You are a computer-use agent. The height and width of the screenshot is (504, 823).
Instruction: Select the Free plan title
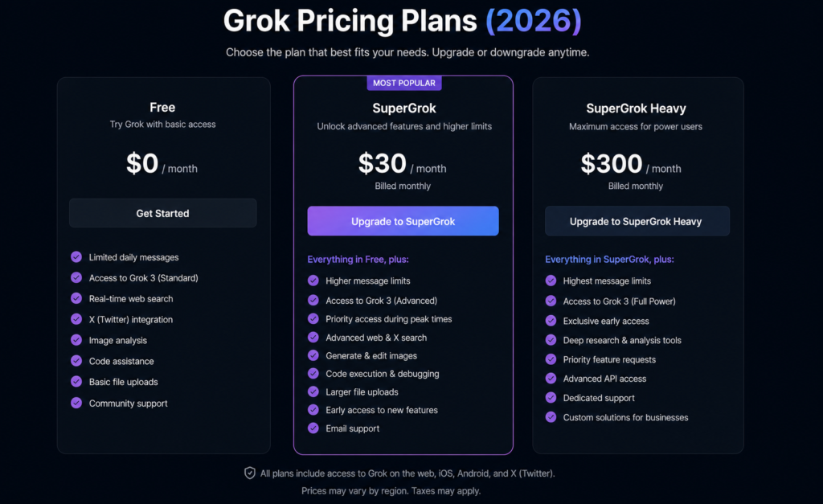162,108
